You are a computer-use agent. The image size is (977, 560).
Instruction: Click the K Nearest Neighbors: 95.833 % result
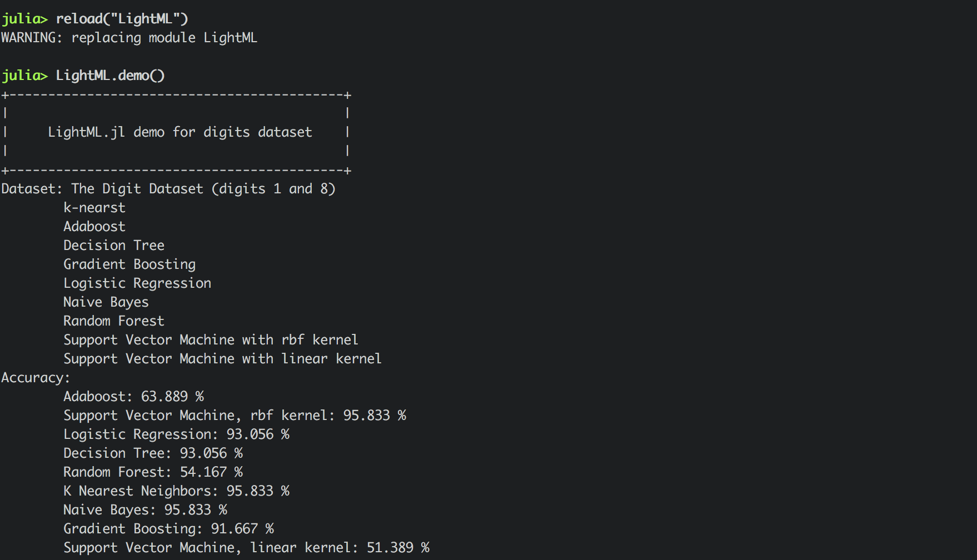tap(176, 491)
